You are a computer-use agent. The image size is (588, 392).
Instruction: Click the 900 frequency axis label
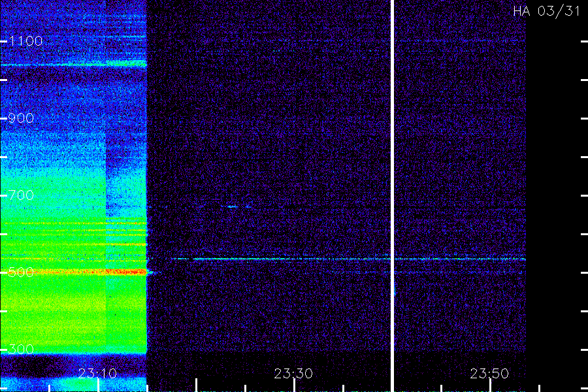(x=21, y=118)
